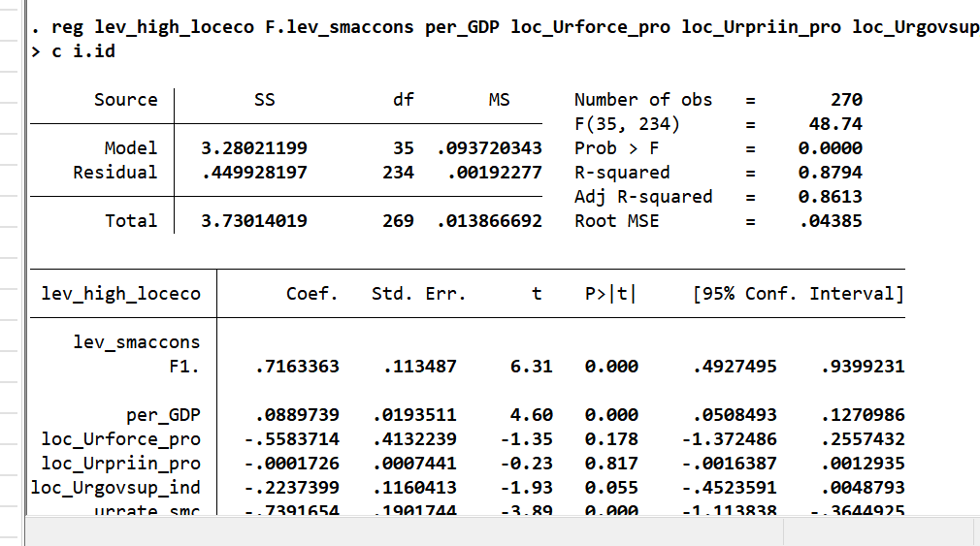Select the F1. coefficient .7163363
This screenshot has height=546, width=980.
point(297,367)
